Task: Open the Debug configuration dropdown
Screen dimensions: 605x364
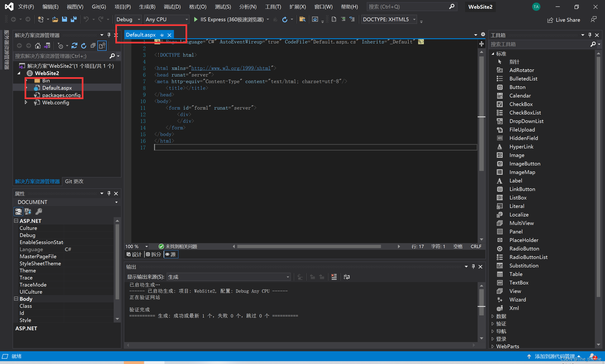Action: tap(128, 19)
